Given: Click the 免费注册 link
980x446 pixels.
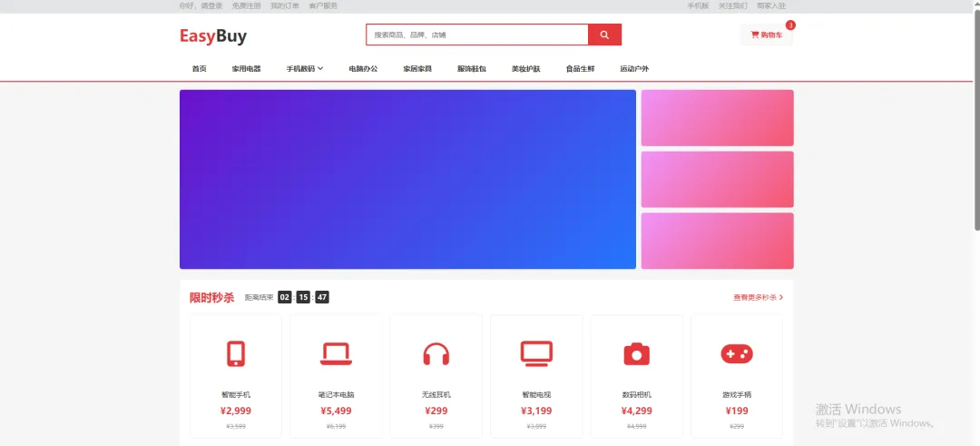Looking at the screenshot, I should click(x=246, y=5).
